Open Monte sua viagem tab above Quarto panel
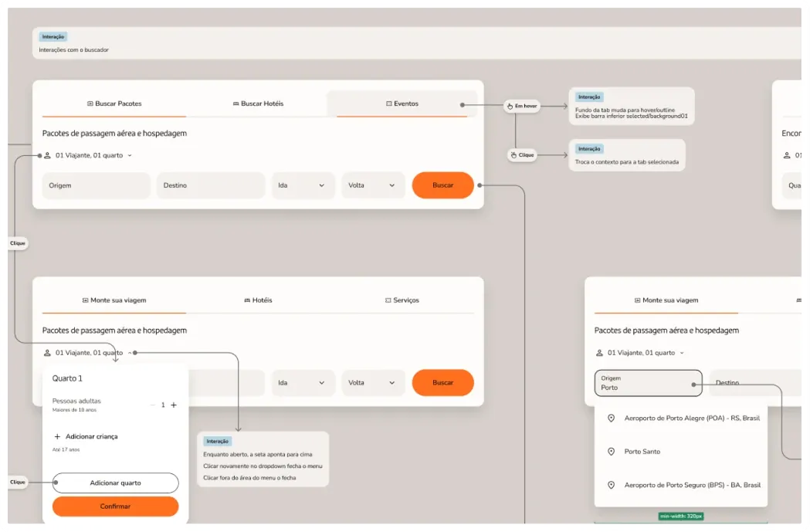This screenshot has width=810, height=532. [x=114, y=300]
